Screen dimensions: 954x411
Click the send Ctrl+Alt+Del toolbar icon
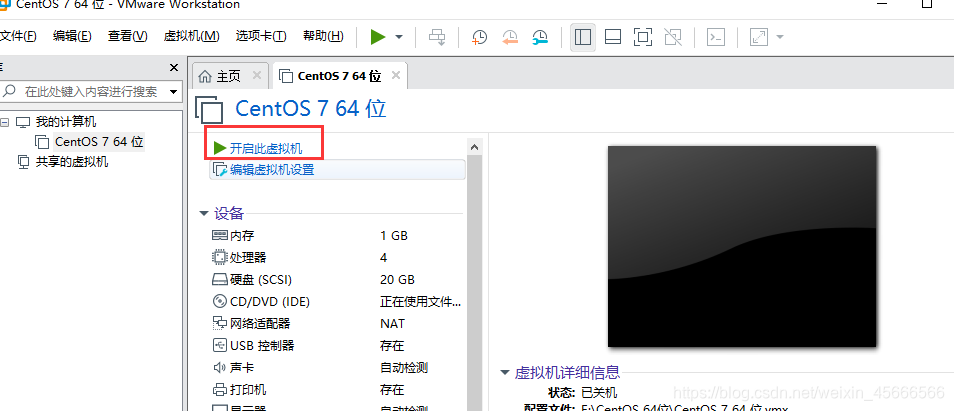tap(437, 37)
